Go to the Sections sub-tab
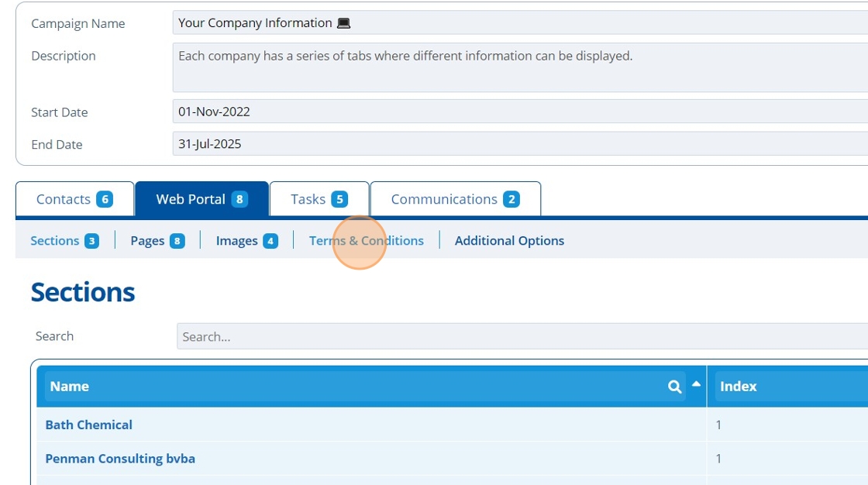This screenshot has height=485, width=868. pos(65,241)
